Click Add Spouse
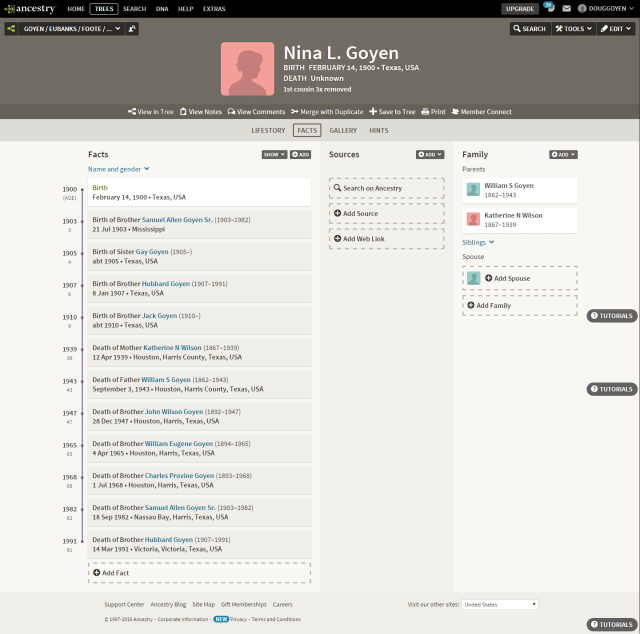 pos(520,278)
